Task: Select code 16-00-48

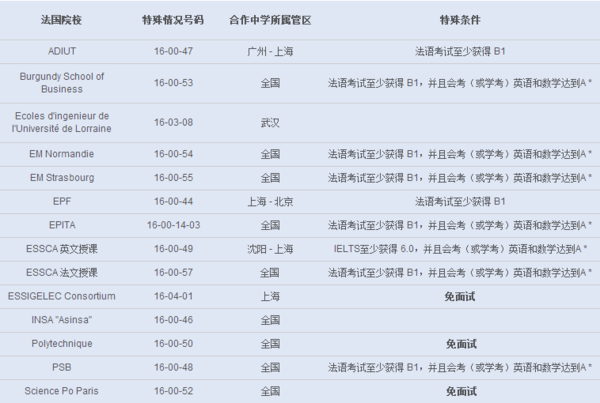Action: coord(173,367)
